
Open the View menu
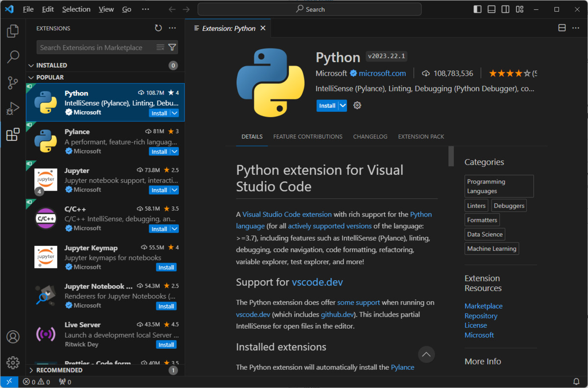tap(106, 9)
